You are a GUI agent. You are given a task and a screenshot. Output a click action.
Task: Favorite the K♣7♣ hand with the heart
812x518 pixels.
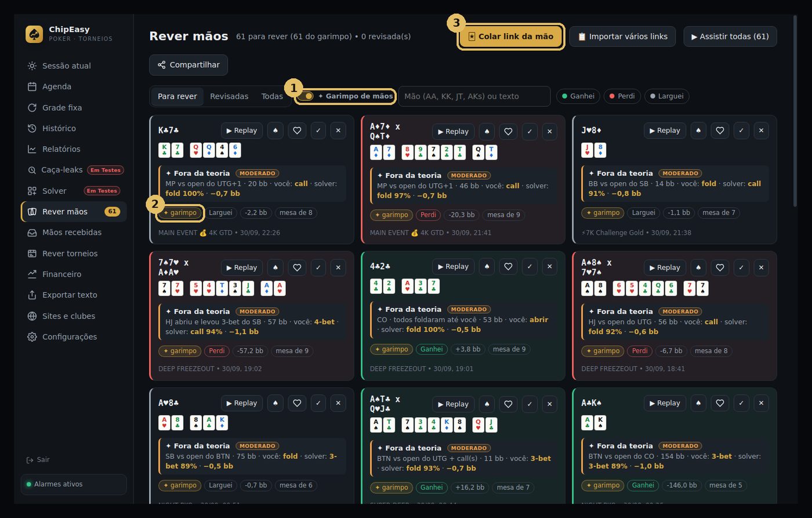click(297, 131)
